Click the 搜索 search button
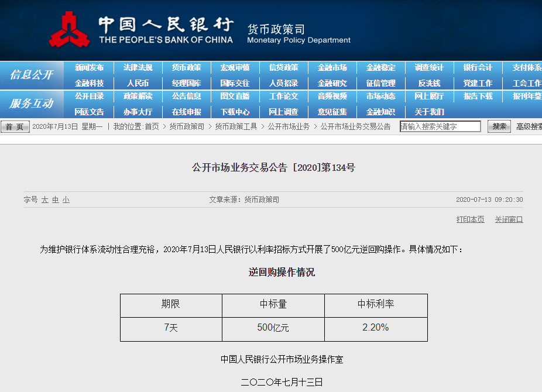The image size is (542, 392). click(499, 126)
